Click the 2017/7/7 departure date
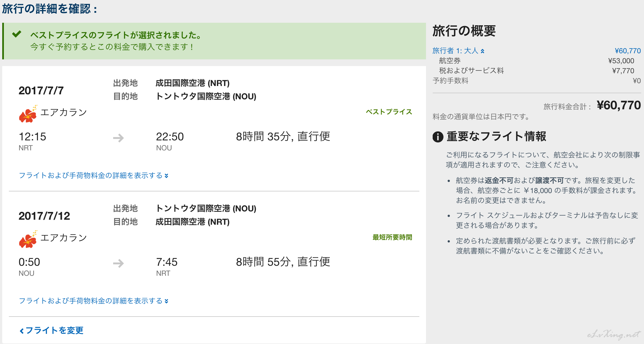The image size is (644, 344). pyautogui.click(x=41, y=90)
